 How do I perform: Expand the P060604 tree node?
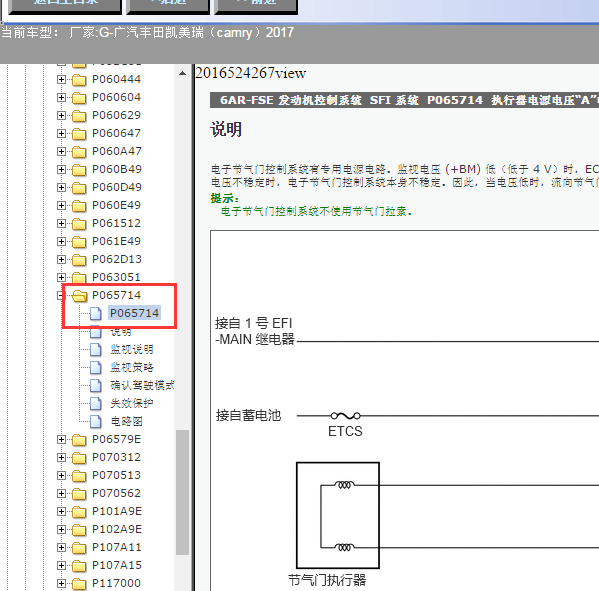pos(61,97)
